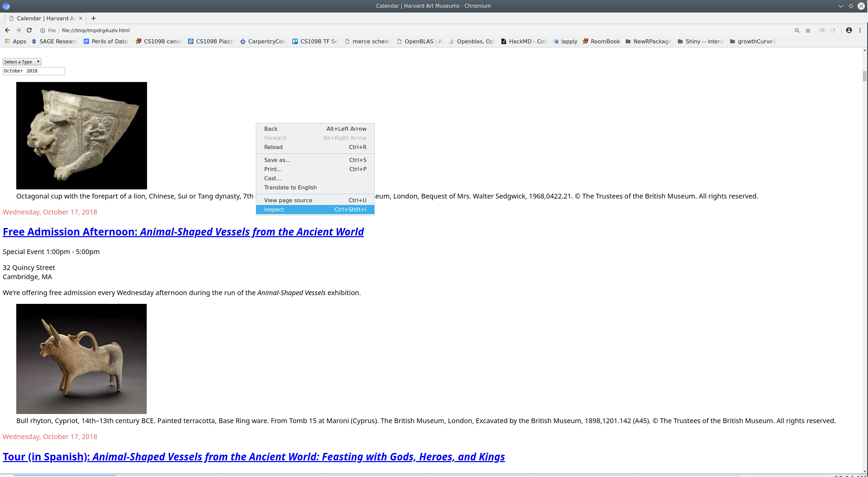Screen dimensions: 868x477
Task: Open the Chromium three-dot menu
Action: click(x=860, y=30)
